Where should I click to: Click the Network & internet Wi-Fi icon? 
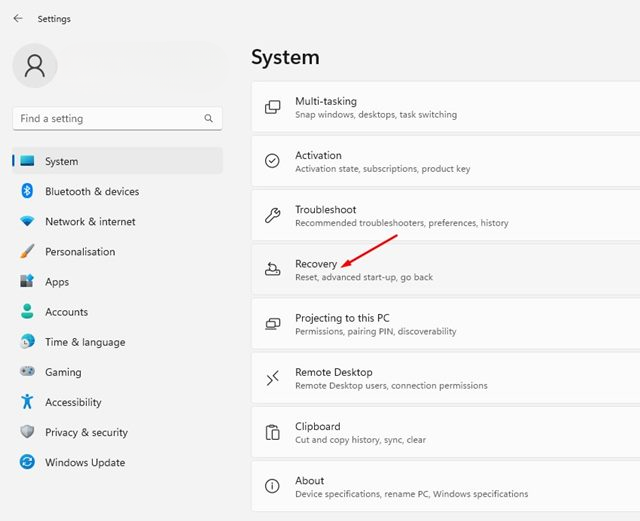tap(27, 221)
